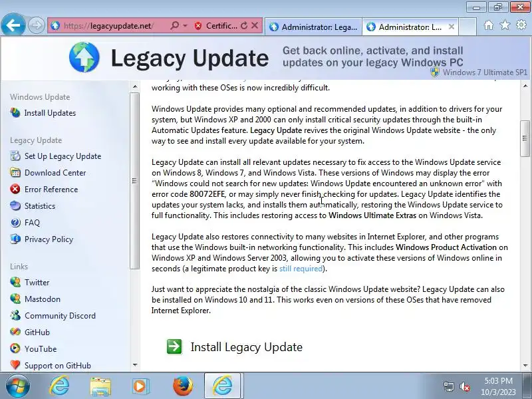Expand the address bar search dropdown arrow
Viewport: 532px width, 399px height.
pos(185,26)
